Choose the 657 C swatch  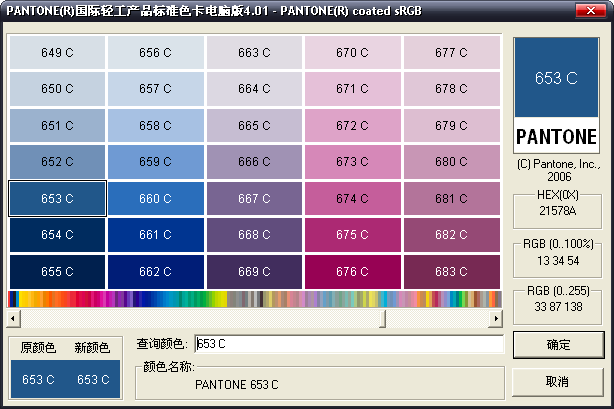[x=156, y=89]
